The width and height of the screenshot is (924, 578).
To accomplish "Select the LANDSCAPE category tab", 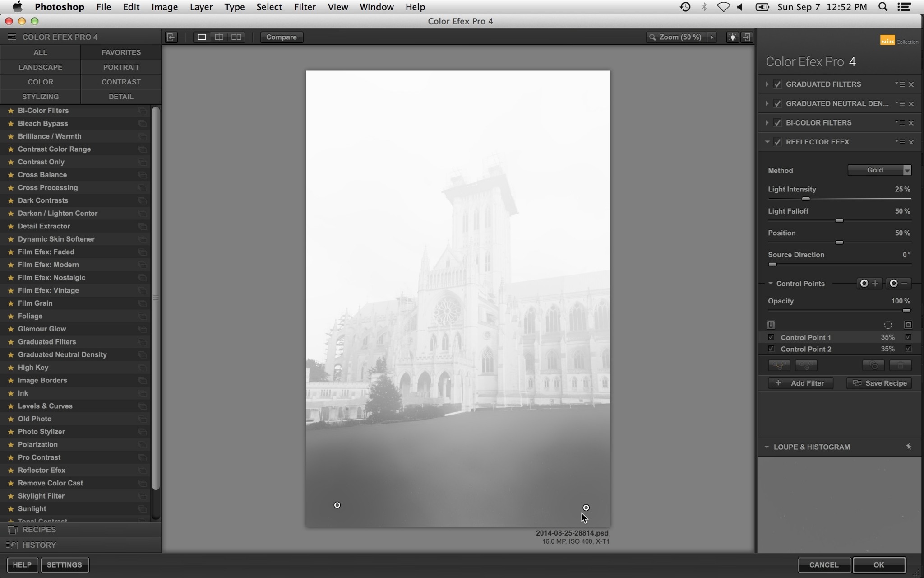I will coord(40,67).
